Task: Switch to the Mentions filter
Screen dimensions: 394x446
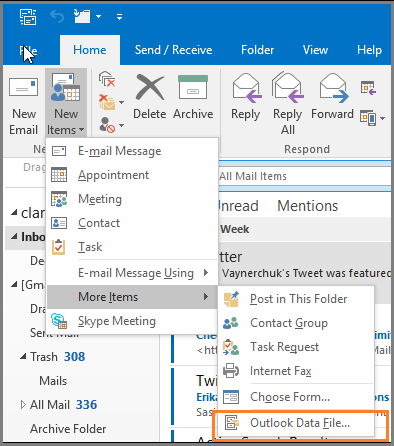Action: click(307, 206)
